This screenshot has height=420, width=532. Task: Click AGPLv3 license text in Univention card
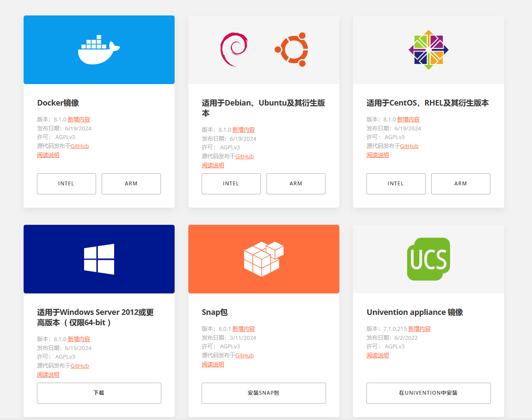tap(395, 347)
